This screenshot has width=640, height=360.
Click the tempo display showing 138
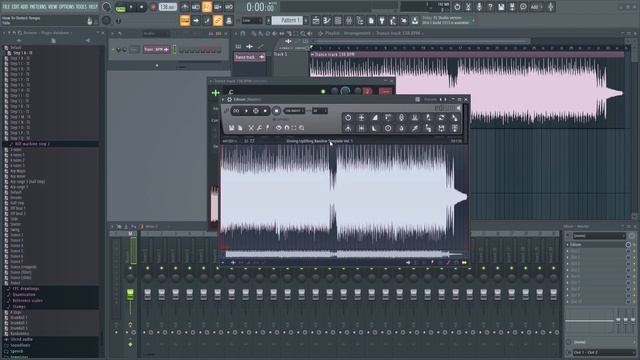click(168, 7)
